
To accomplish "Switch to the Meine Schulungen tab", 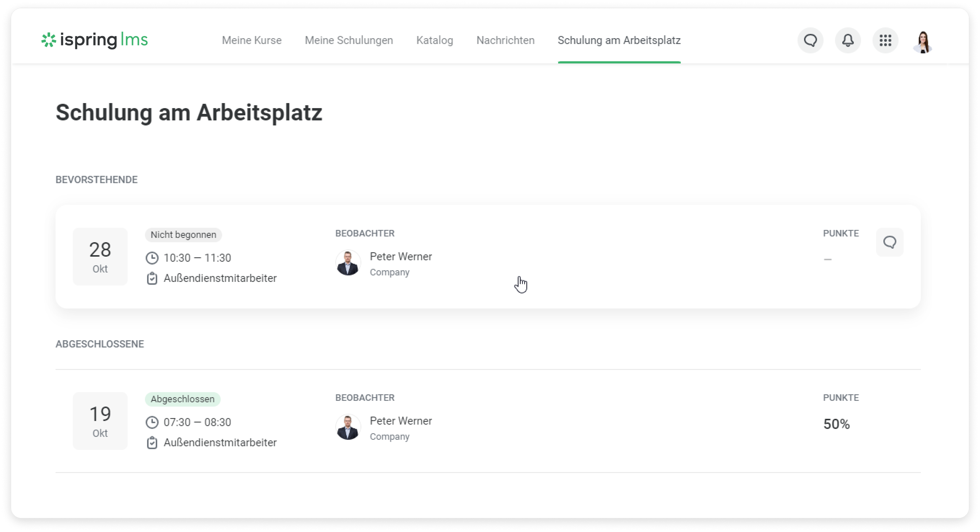I will coord(348,40).
